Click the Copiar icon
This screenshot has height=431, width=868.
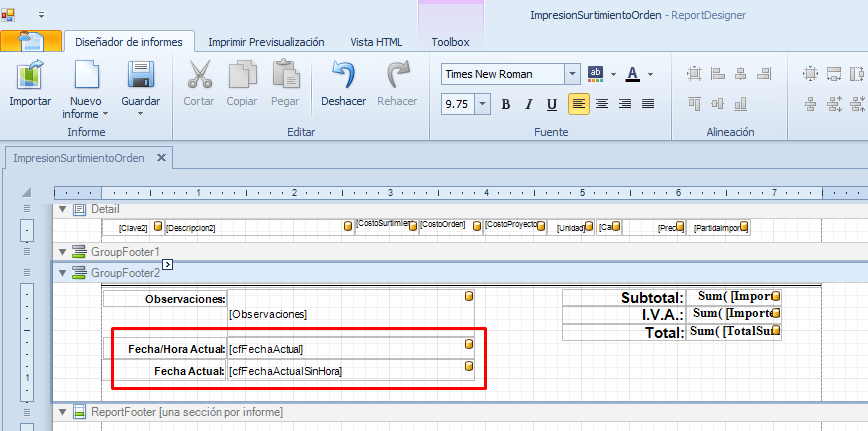coord(241,76)
